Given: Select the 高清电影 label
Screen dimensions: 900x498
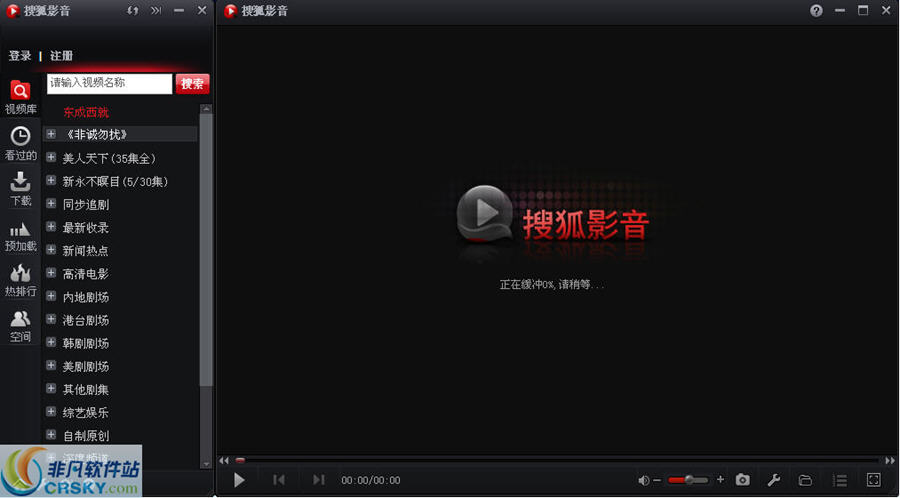Looking at the screenshot, I should pyautogui.click(x=86, y=274).
